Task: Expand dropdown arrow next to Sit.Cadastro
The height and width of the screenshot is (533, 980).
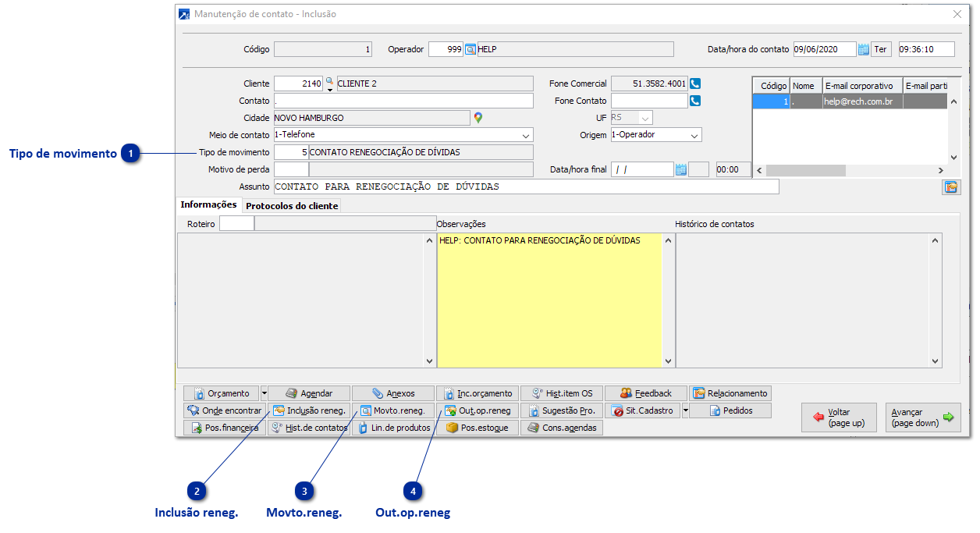Action: tap(685, 410)
